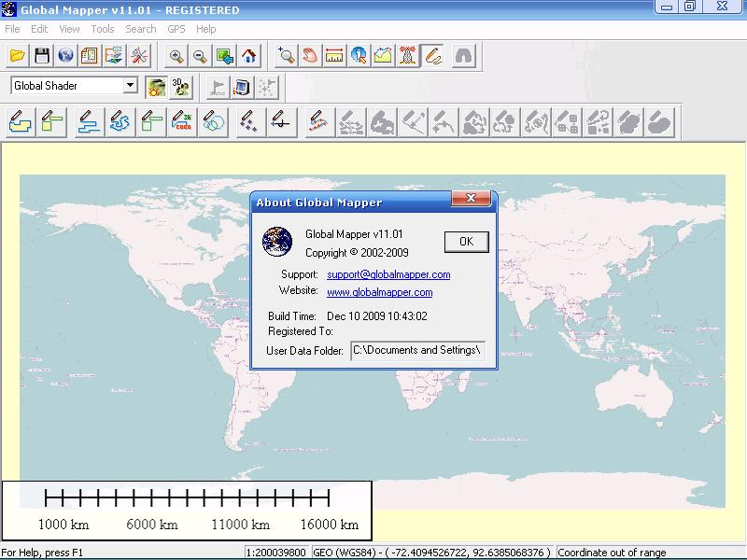
Task: Click the Create Range Rings circles icon
Action: pos(213,122)
